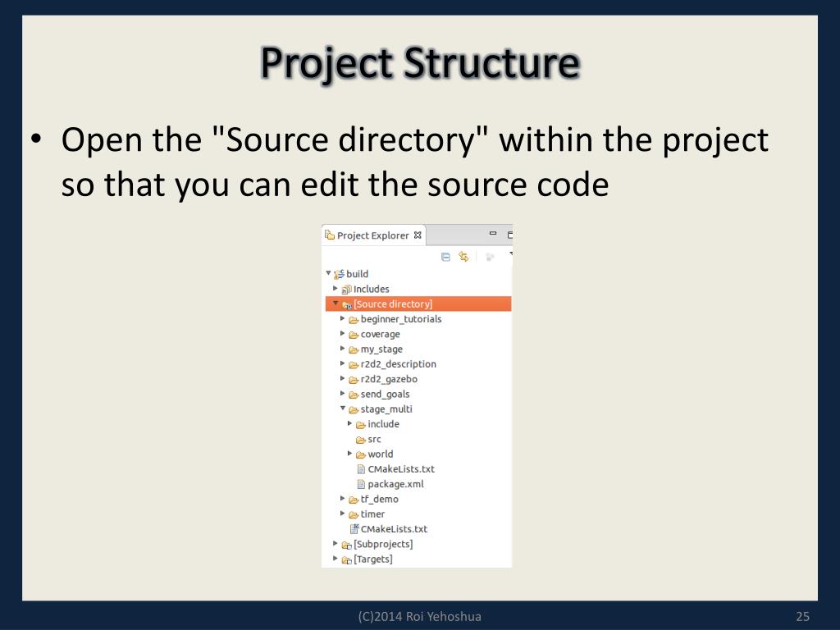Expand the r2d2_gazebo folder
840x630 pixels.
(342, 378)
